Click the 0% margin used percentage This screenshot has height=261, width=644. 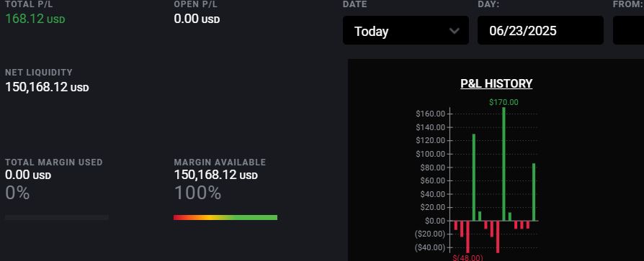pos(17,193)
